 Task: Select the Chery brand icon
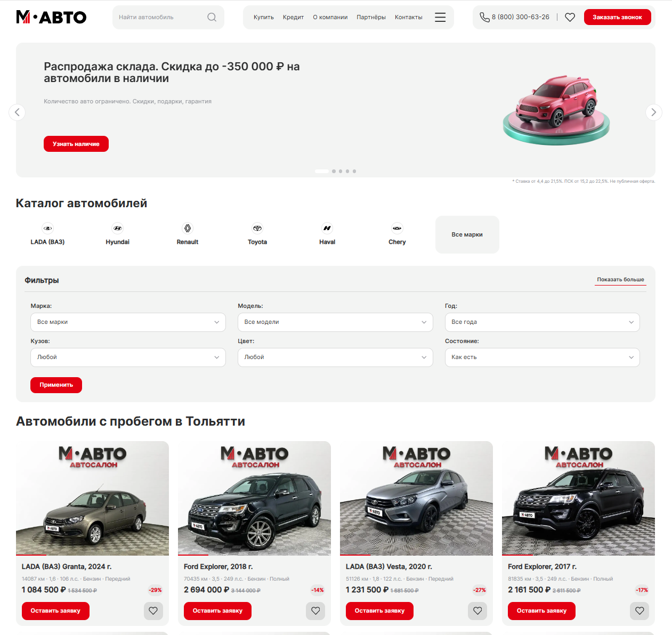point(397,228)
